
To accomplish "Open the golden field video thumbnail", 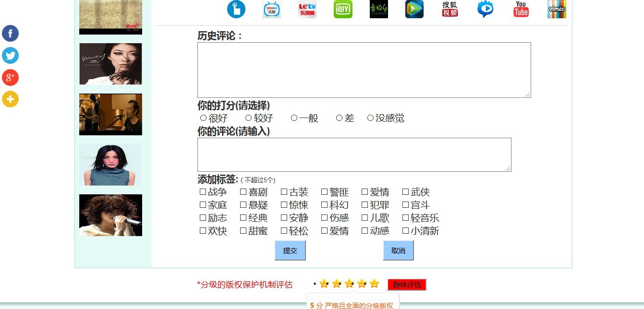I will click(110, 17).
